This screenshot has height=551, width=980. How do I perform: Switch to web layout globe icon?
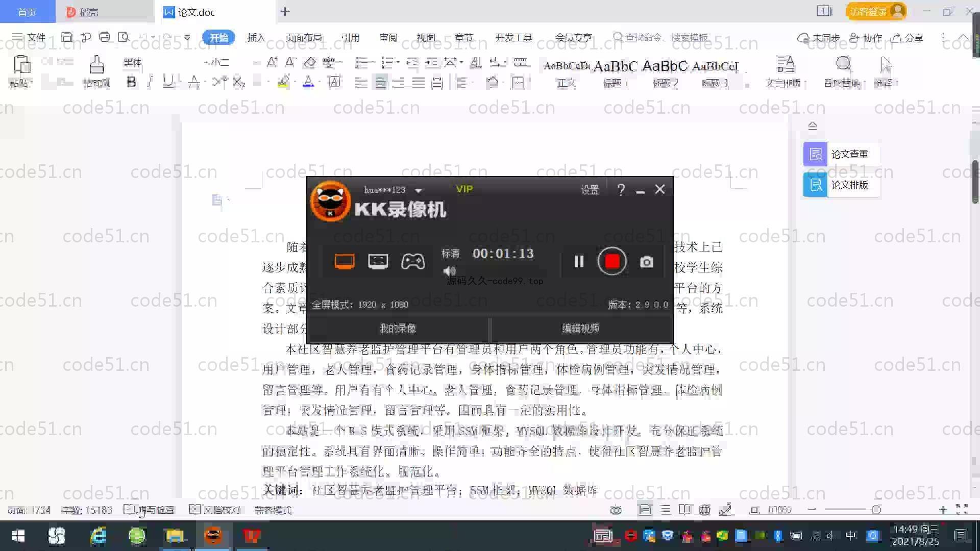tap(704, 510)
